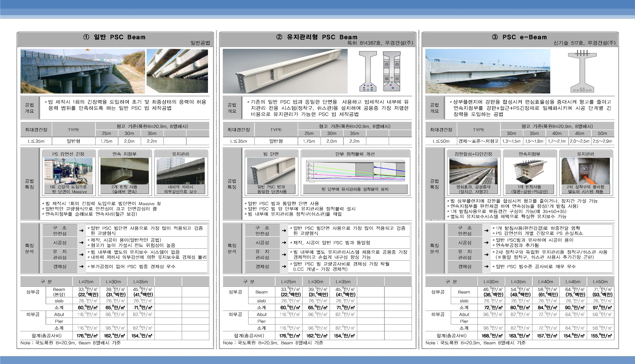Select caption '편심효과, 강성증대 (장지간, 저형고)'
Viewport: 635px width, 364px height.
pyautogui.click(x=473, y=189)
